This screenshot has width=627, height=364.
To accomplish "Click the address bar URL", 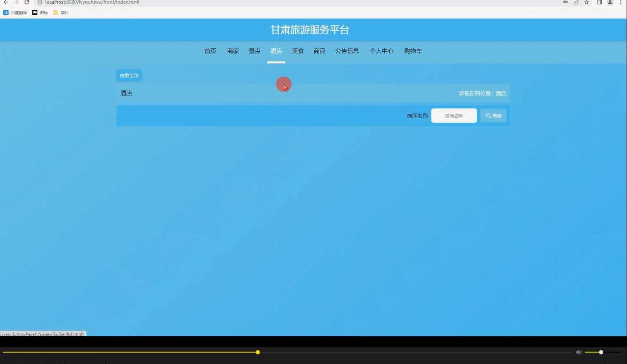I will pyautogui.click(x=92, y=2).
